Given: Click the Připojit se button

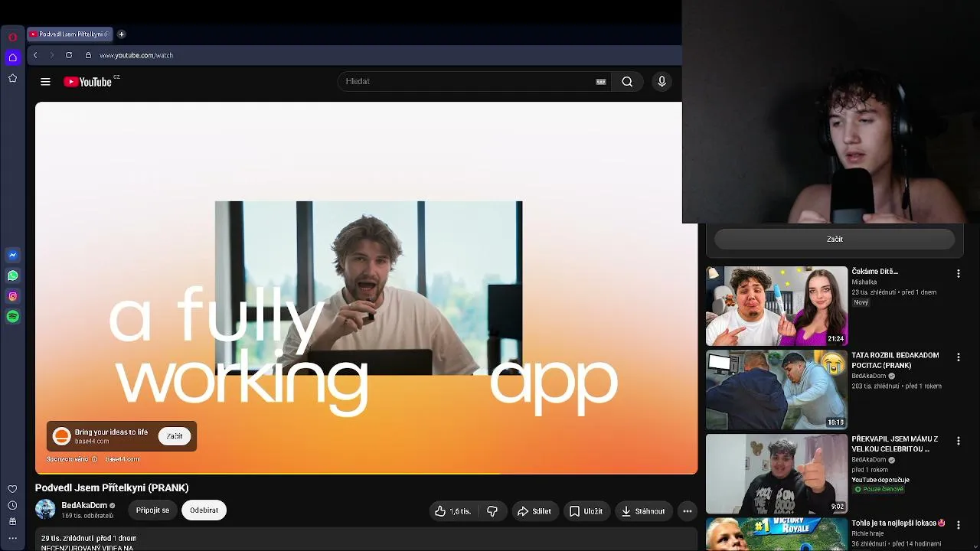Looking at the screenshot, I should click(x=152, y=510).
